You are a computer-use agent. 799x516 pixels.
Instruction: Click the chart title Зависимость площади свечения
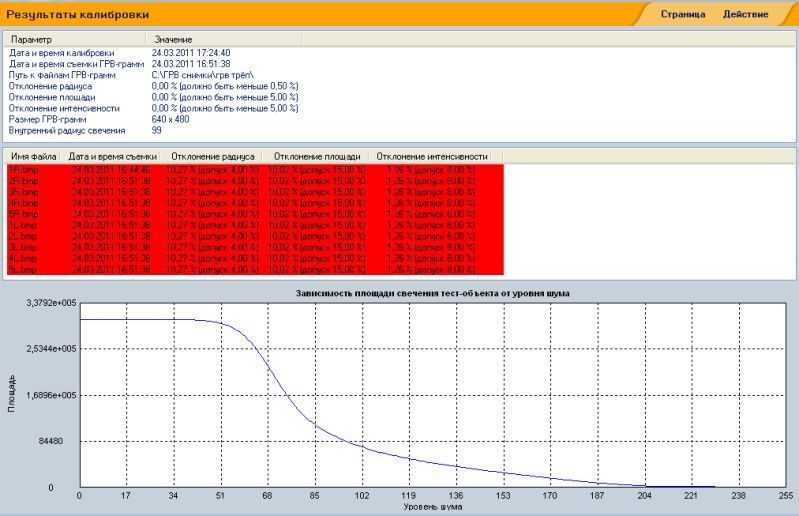(x=433, y=293)
